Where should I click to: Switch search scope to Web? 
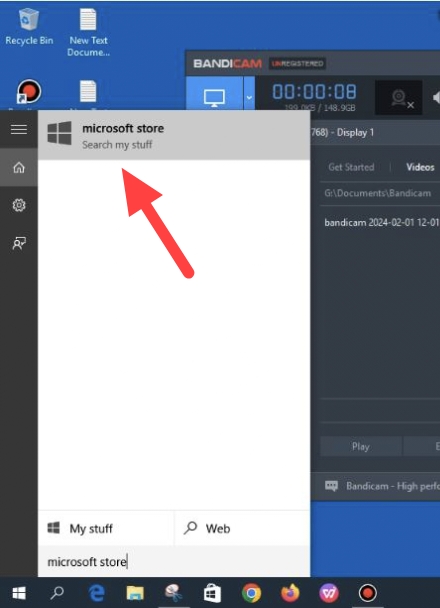click(x=242, y=529)
